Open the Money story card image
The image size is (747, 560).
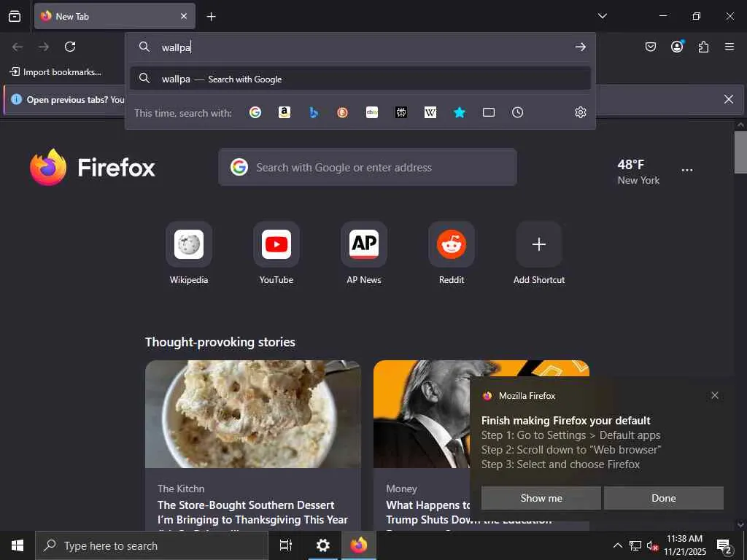point(422,414)
